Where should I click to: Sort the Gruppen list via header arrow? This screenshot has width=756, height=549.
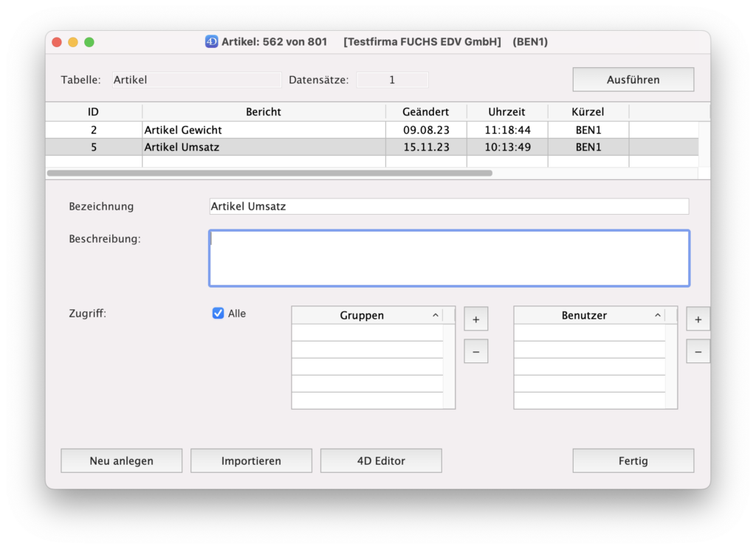coord(435,315)
